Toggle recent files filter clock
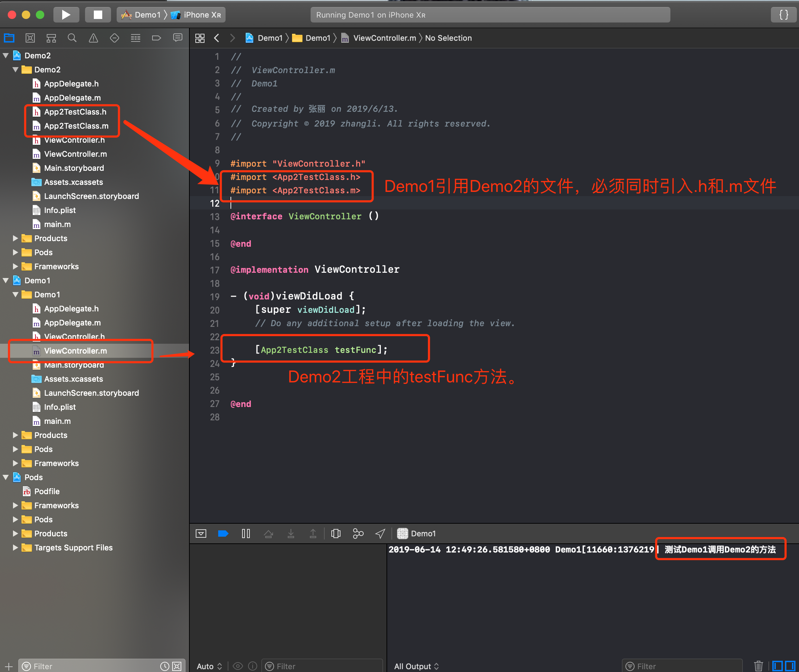This screenshot has width=799, height=672. click(164, 666)
